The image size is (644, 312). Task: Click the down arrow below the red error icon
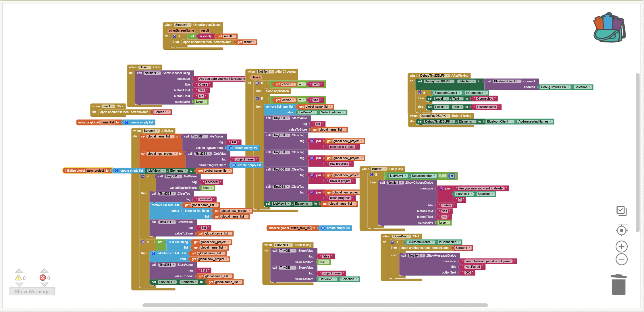point(44,285)
